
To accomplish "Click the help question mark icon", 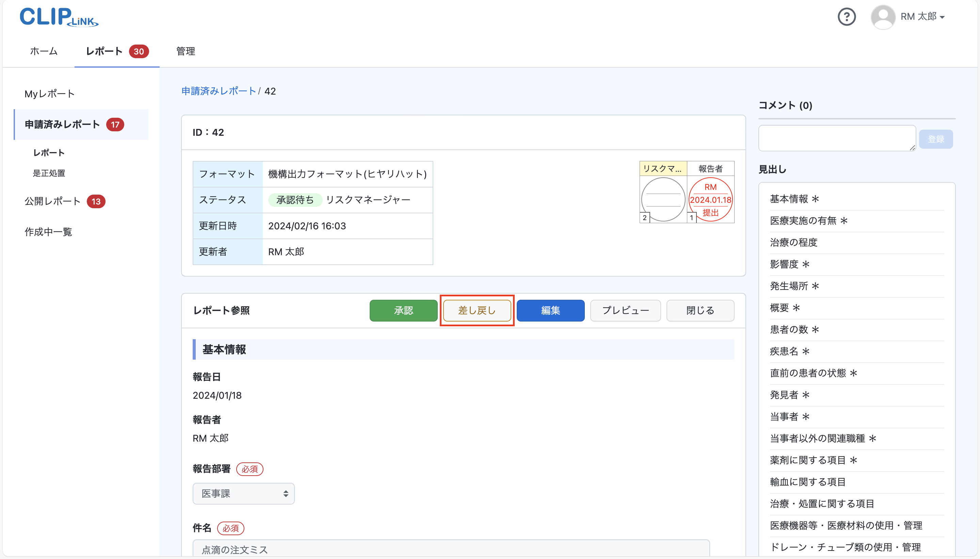I will 846,17.
